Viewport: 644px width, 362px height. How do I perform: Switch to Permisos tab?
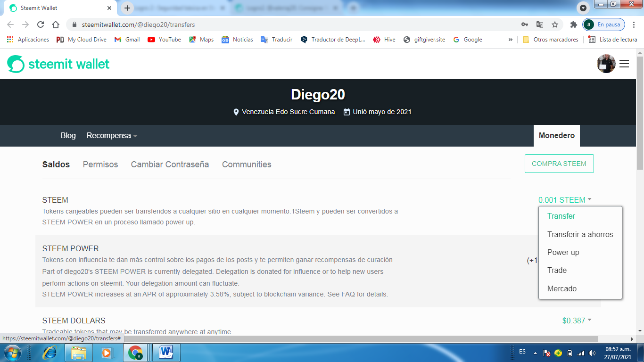(100, 165)
